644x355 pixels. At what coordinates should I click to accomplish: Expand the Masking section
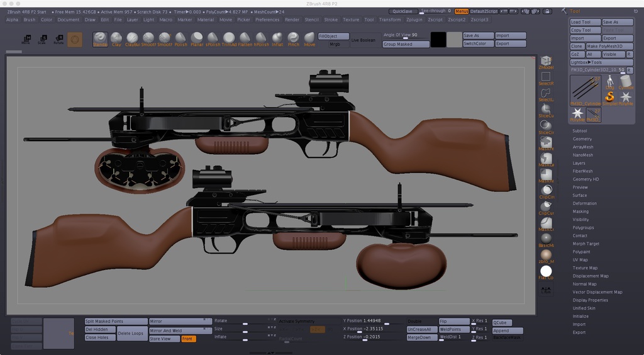pyautogui.click(x=580, y=211)
